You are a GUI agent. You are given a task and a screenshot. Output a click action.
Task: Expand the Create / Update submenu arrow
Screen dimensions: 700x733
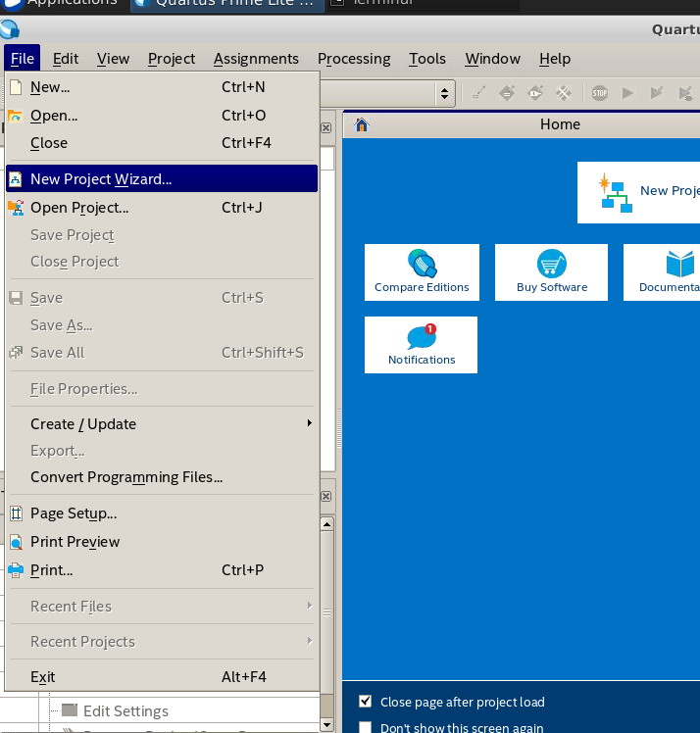(x=309, y=423)
